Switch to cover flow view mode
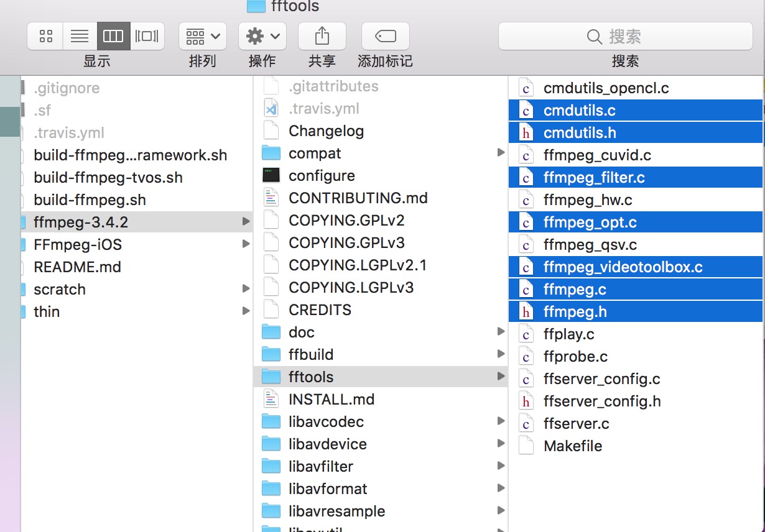This screenshot has height=532, width=765. [x=147, y=36]
